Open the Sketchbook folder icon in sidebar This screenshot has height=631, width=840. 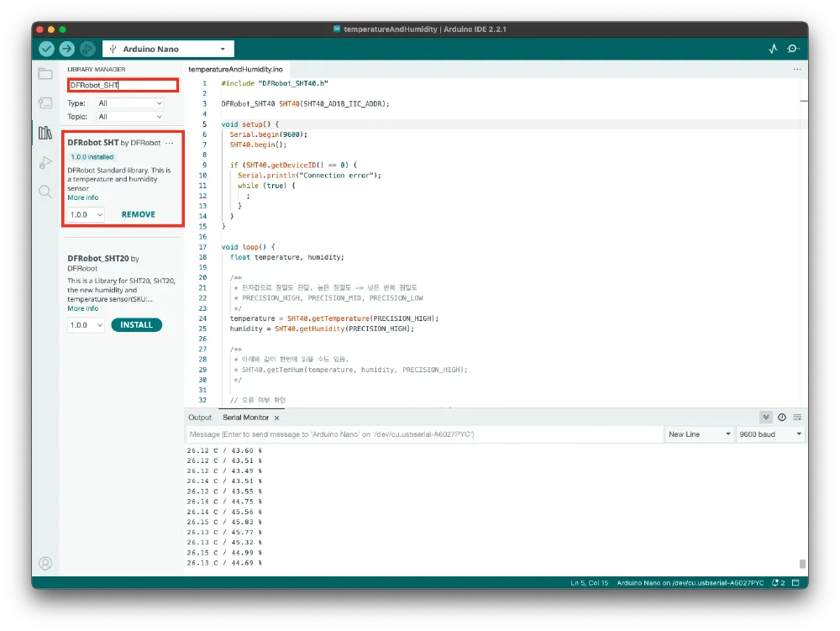pyautogui.click(x=45, y=74)
